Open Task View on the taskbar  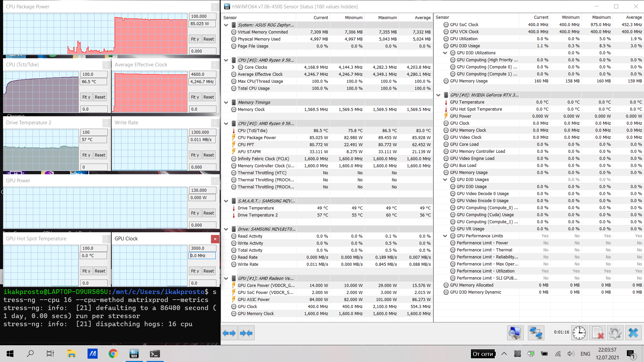50,354
